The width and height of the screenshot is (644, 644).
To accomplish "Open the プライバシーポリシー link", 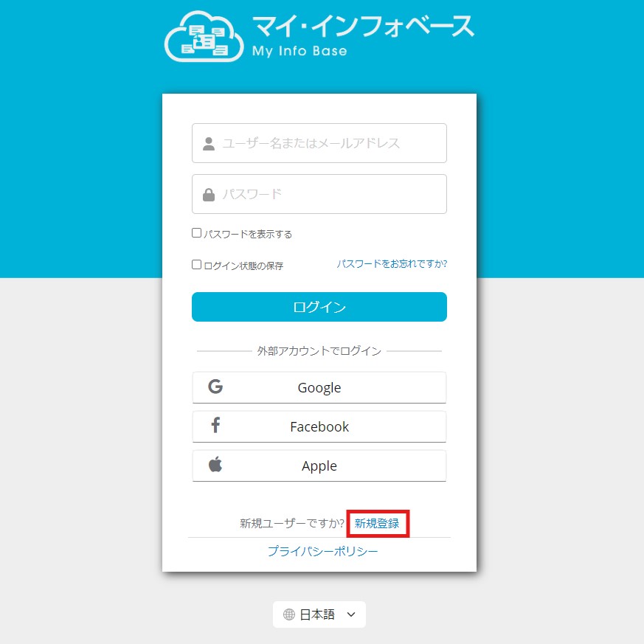I will 323,551.
